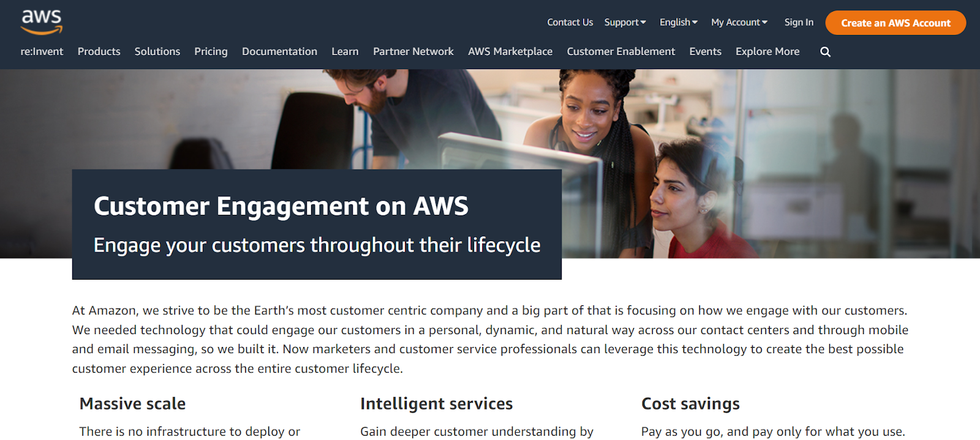Image resolution: width=980 pixels, height=440 pixels.
Task: Open the re:Invent menu item
Action: (42, 51)
